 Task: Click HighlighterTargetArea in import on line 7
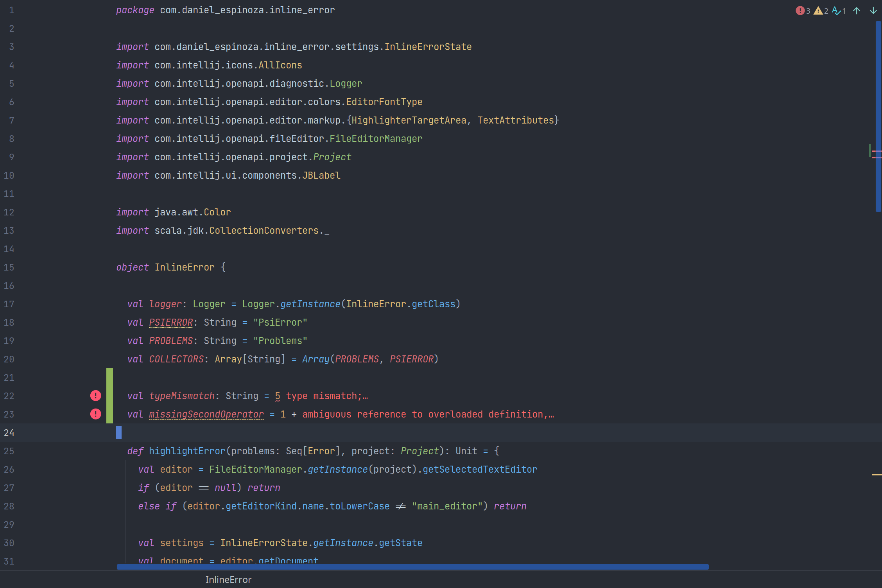409,120
